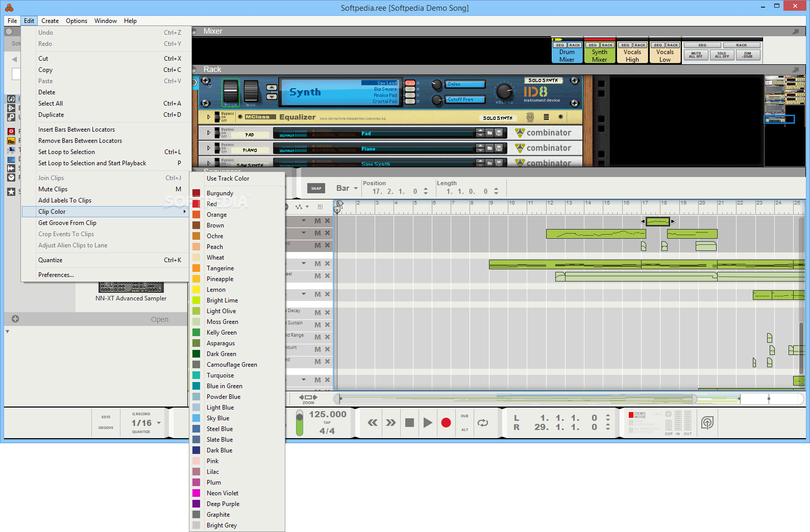Toggle the click switch left of tempo
Viewport: 810px width, 532px height.
click(x=300, y=423)
